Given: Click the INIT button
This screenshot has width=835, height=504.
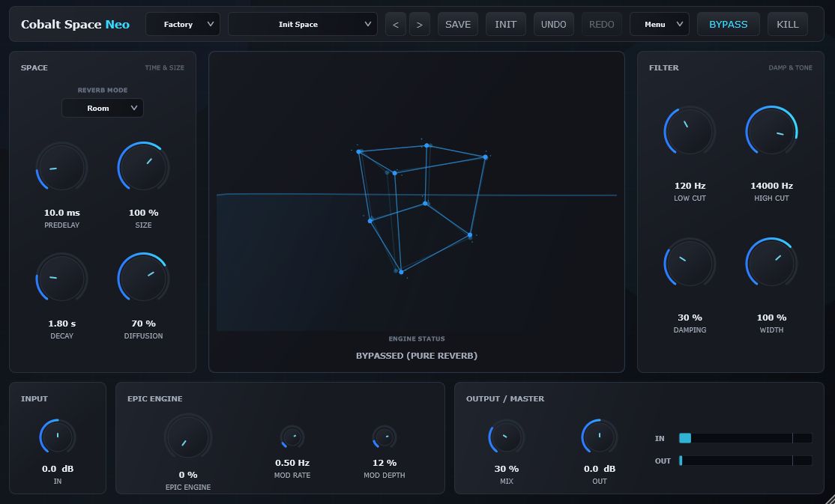Looking at the screenshot, I should pos(506,25).
